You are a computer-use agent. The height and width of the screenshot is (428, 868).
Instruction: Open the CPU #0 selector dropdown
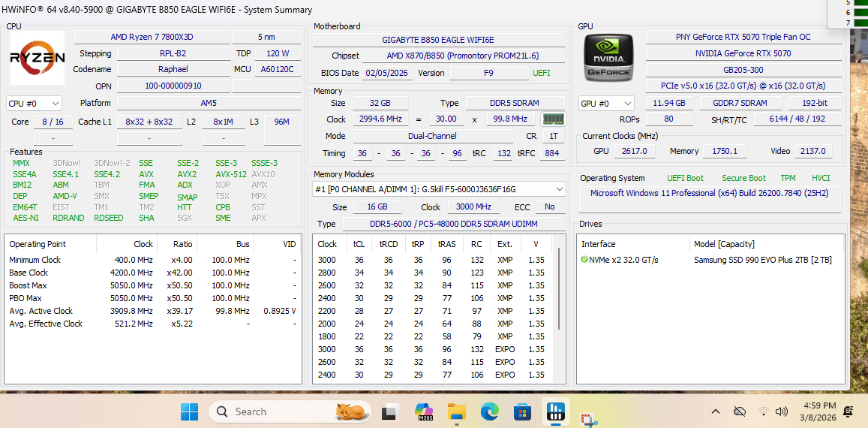point(35,103)
